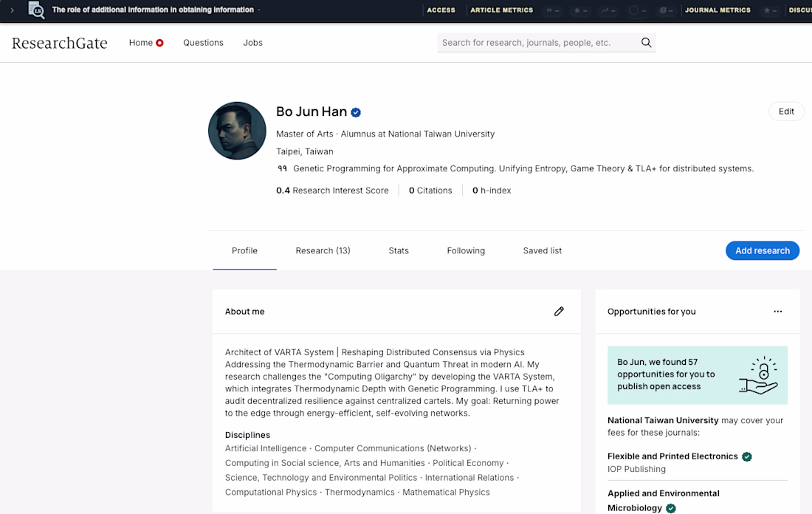Click the 'IOP Publishing' publisher text
The image size is (812, 514).
(636, 469)
